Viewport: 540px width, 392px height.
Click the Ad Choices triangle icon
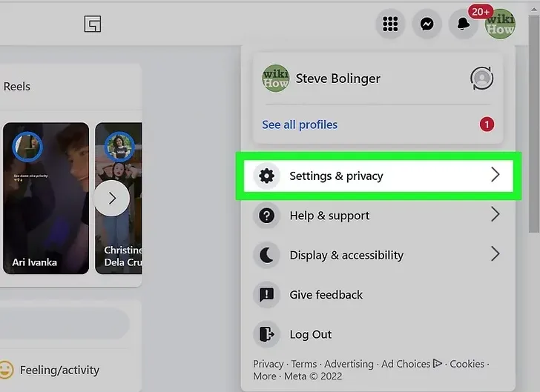[x=438, y=363]
